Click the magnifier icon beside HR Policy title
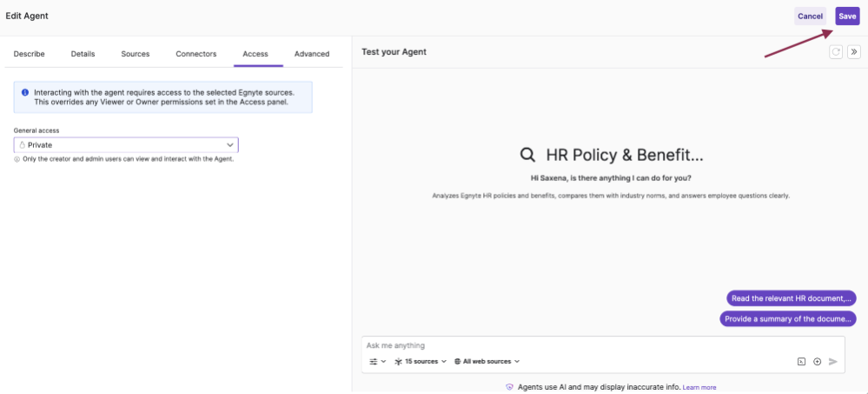868x394 pixels. click(x=527, y=155)
